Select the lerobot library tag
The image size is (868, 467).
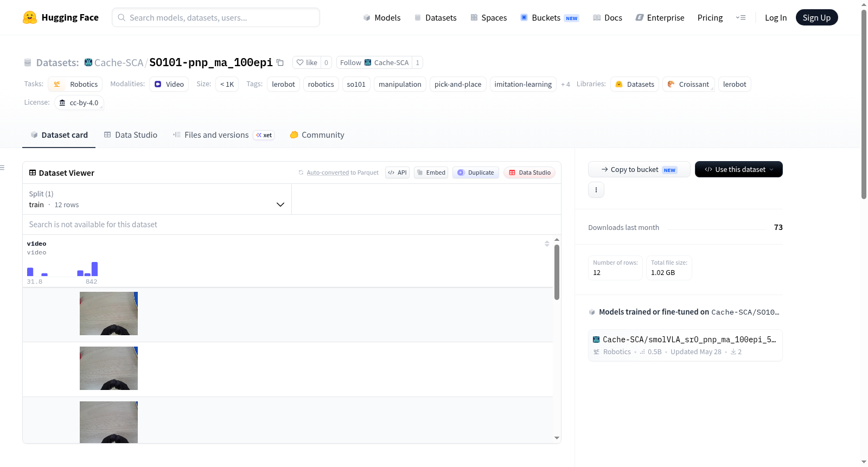click(x=735, y=84)
